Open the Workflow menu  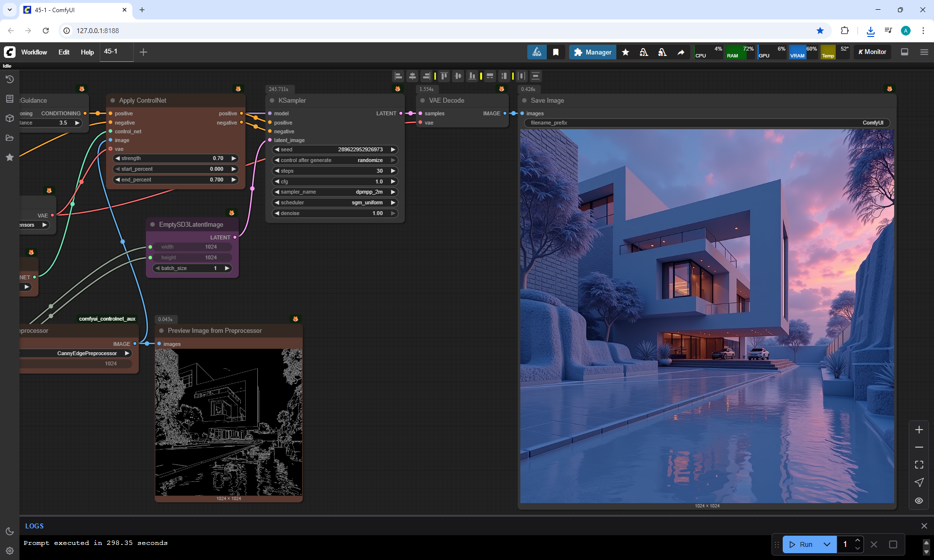[34, 52]
